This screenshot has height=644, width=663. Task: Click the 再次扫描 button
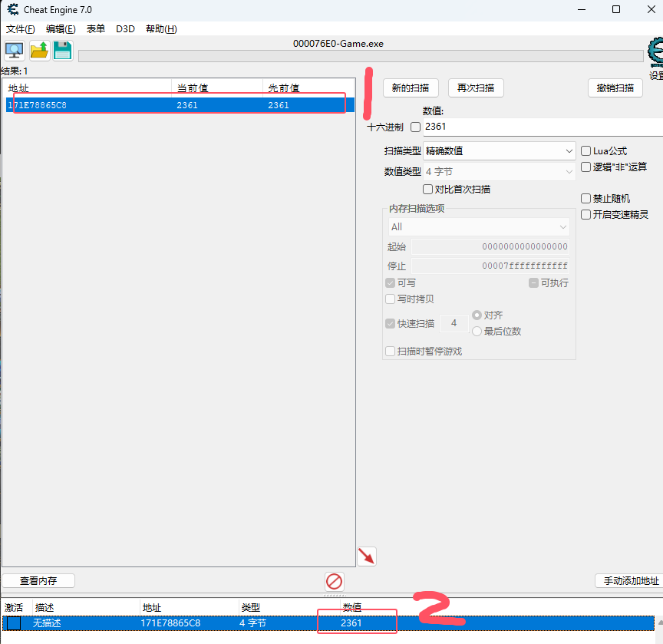pyautogui.click(x=476, y=88)
